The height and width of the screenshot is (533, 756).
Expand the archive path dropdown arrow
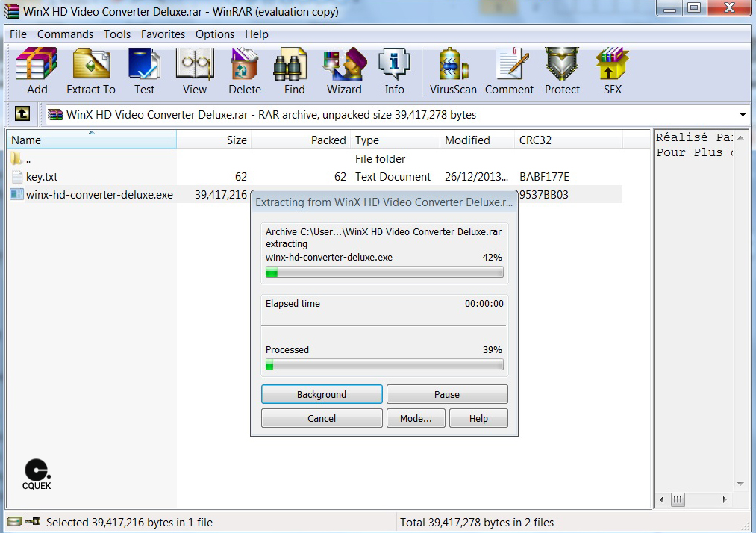[743, 114]
